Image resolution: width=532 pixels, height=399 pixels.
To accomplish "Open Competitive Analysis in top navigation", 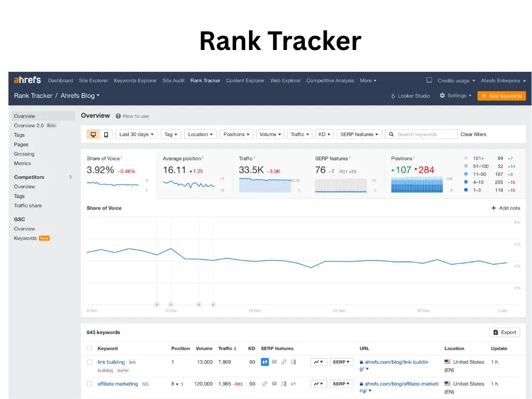I will point(330,81).
